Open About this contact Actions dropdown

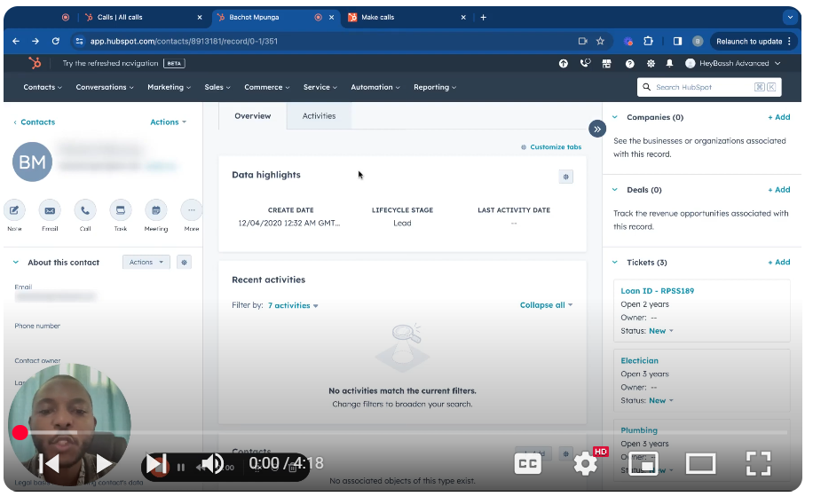pyautogui.click(x=146, y=263)
